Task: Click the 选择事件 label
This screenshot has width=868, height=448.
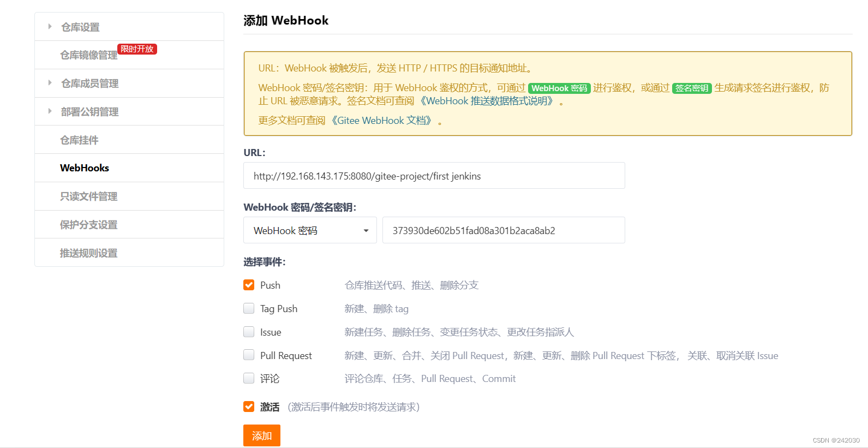Action: pyautogui.click(x=265, y=262)
